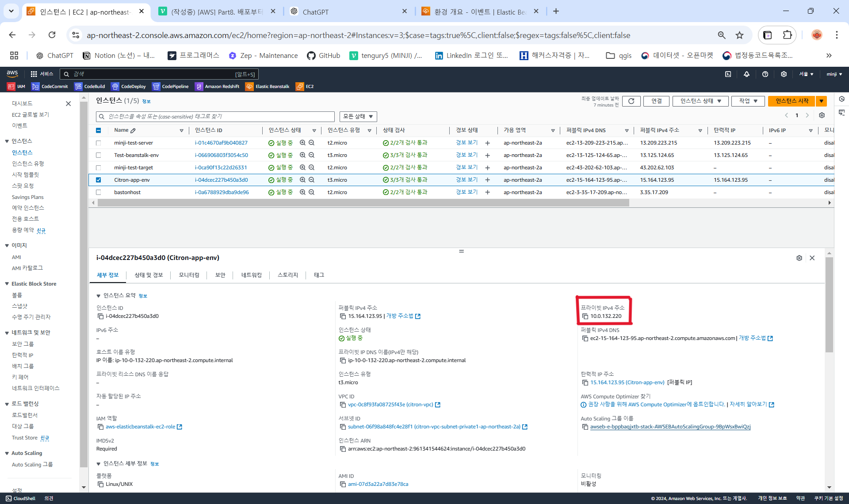This screenshot has height=504, width=849.
Task: Click the edit pencil icon beside Name column
Action: (x=133, y=130)
